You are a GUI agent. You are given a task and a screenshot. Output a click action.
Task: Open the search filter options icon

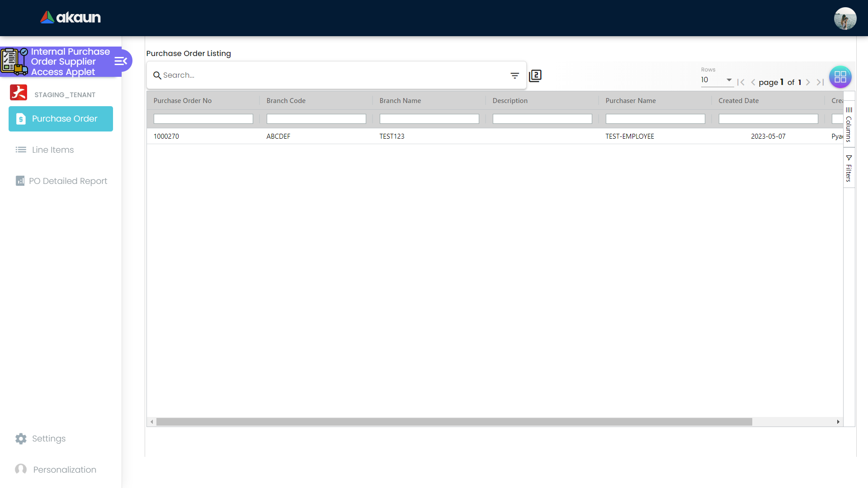tap(514, 75)
